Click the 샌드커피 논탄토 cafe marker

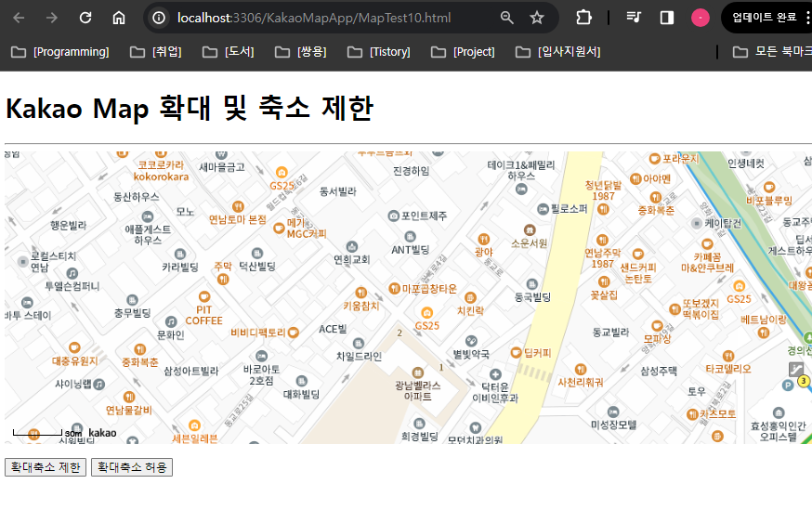(638, 254)
